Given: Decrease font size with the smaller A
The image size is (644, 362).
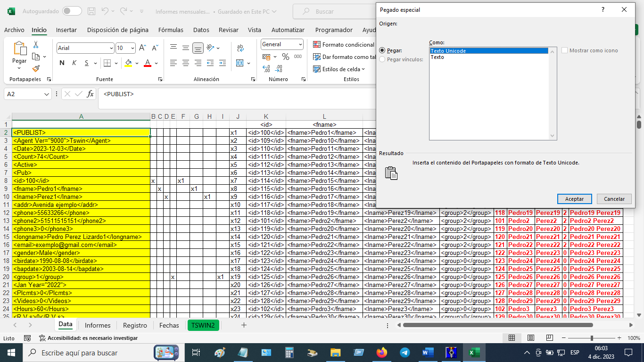Looking at the screenshot, I should 155,48.
